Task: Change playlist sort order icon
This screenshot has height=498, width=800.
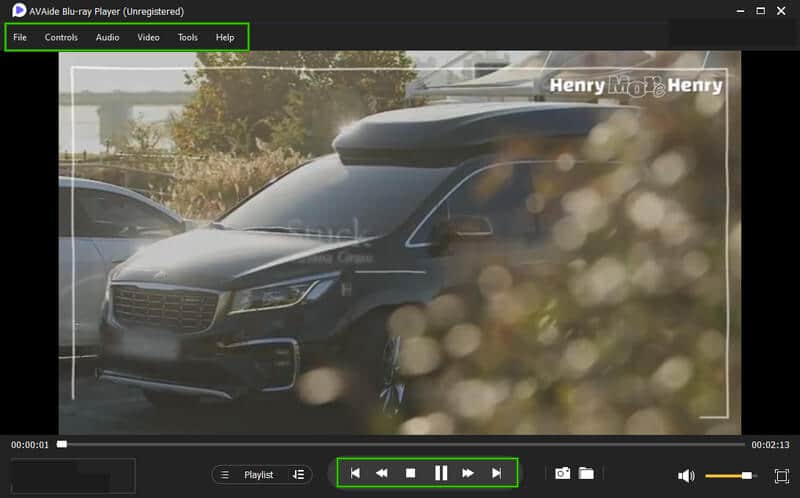Action: point(298,475)
